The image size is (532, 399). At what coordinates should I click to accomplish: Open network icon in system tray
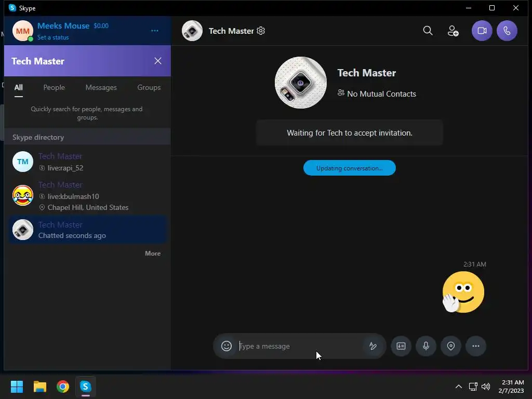coord(473,387)
